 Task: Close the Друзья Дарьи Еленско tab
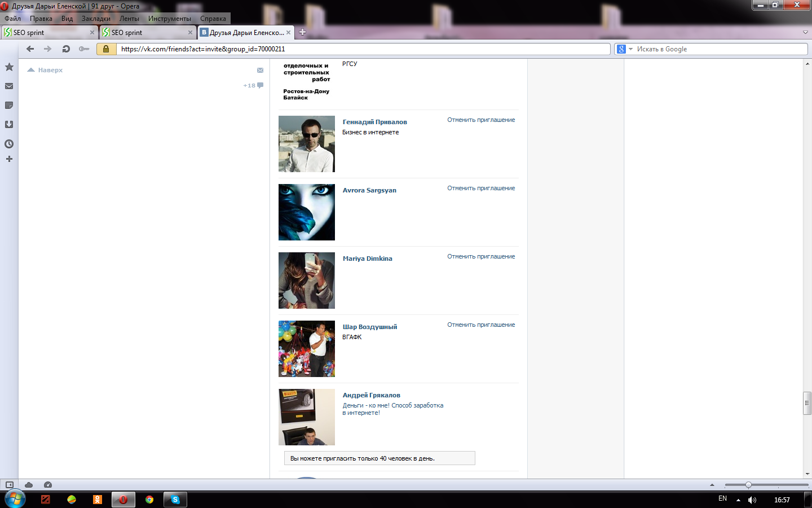(289, 33)
